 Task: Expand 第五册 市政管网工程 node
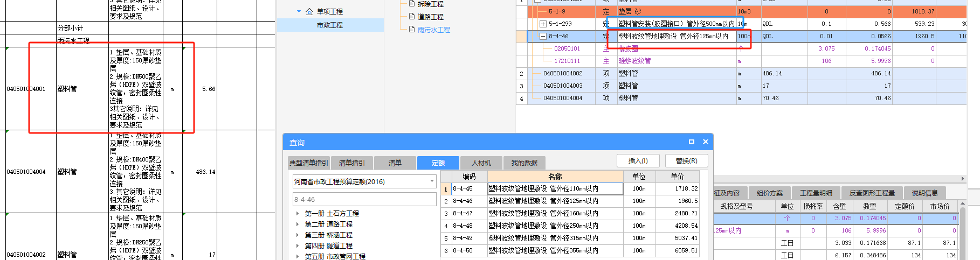pos(298,257)
